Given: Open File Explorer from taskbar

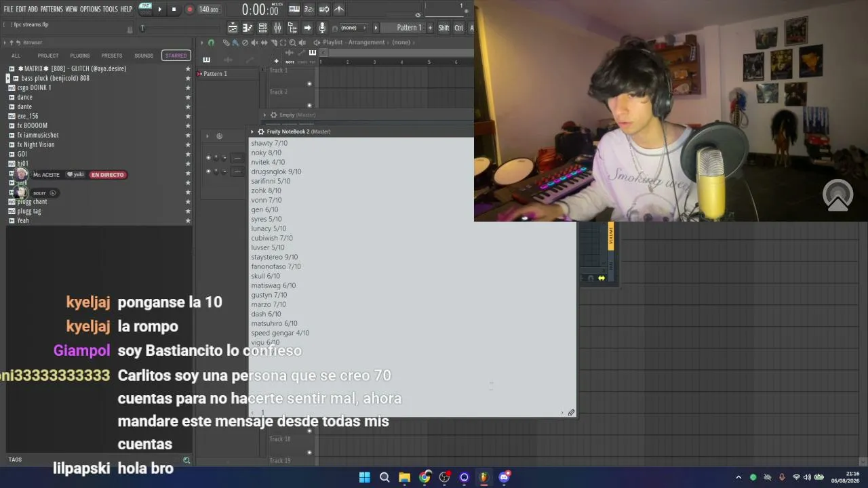Looking at the screenshot, I should click(x=404, y=477).
